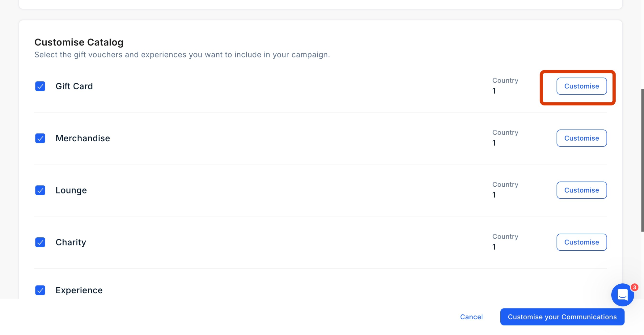Click Cancel link at bottom

[x=471, y=317]
